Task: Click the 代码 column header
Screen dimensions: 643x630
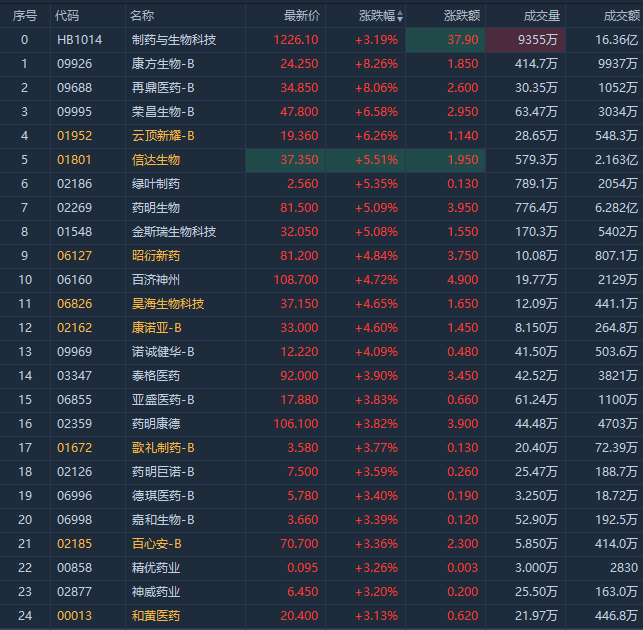Action: (67, 16)
